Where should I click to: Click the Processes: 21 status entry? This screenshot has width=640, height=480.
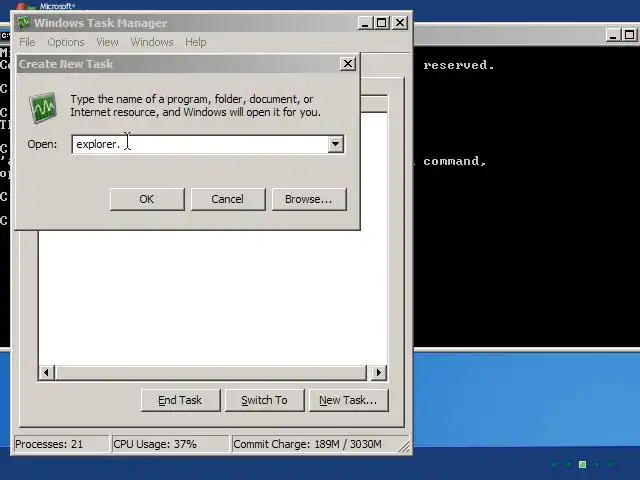[x=61, y=444]
